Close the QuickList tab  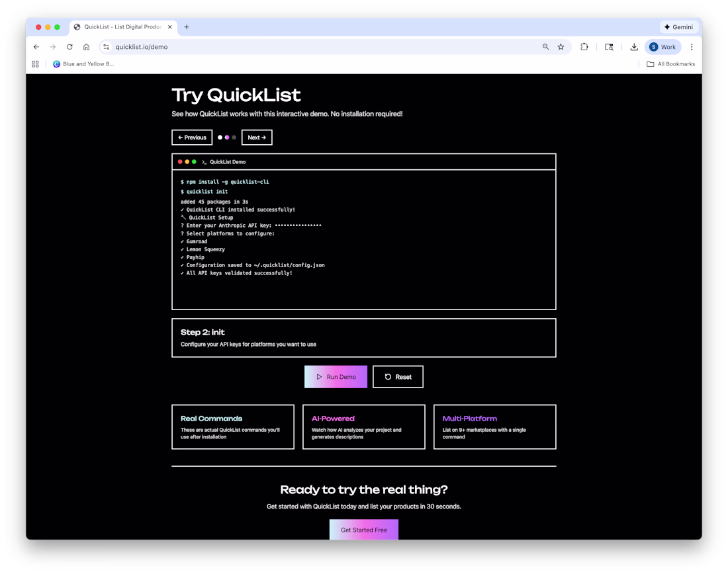(x=170, y=27)
